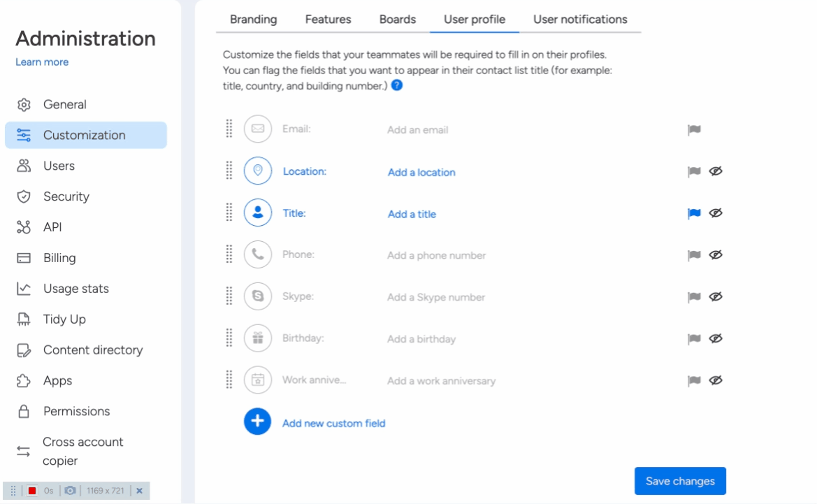The width and height of the screenshot is (817, 504).
Task: Click the Add a title input field
Action: coord(412,214)
